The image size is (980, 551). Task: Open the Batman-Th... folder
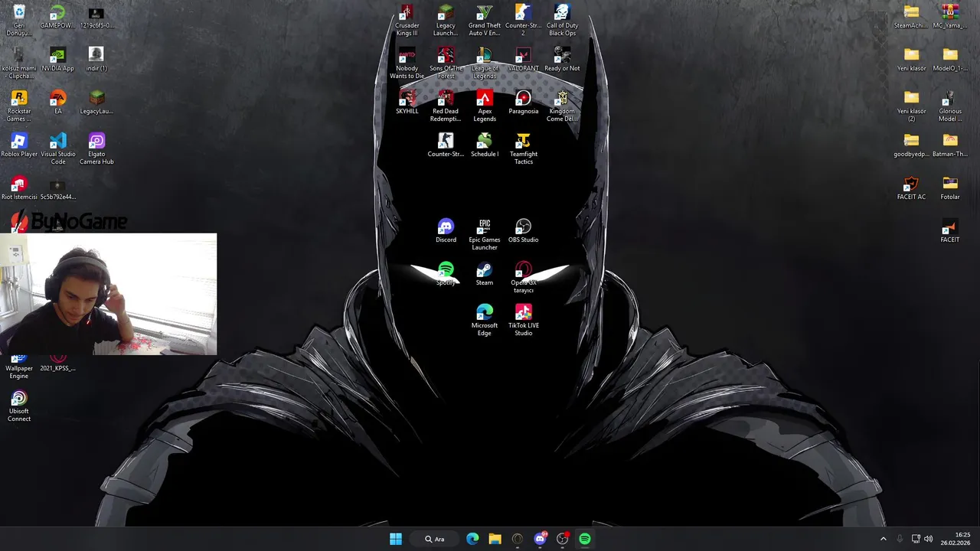tap(950, 145)
